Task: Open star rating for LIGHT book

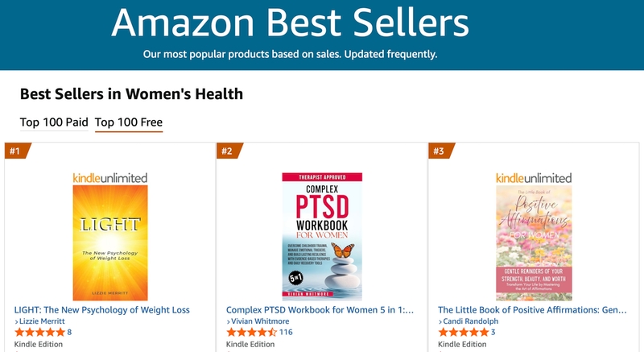Action: click(x=39, y=332)
